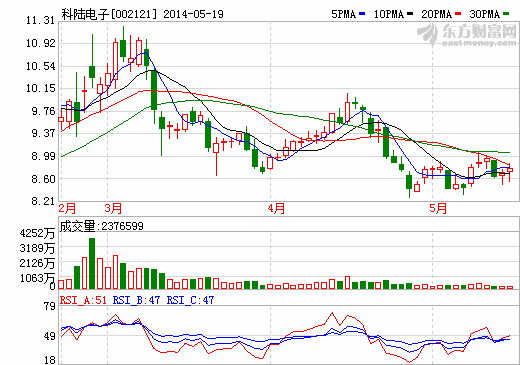Click the 10PMA legend label
Image resolution: width=520 pixels, height=365 pixels.
[389, 14]
